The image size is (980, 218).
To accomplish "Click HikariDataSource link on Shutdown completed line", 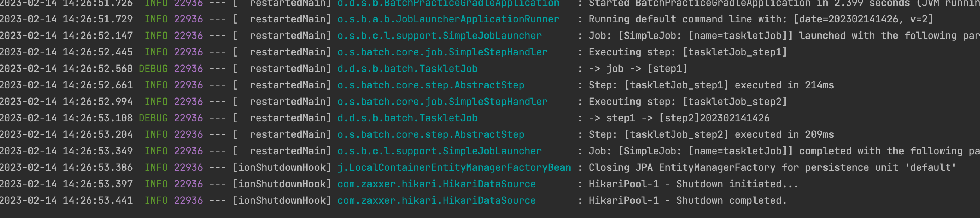I will coord(437,200).
